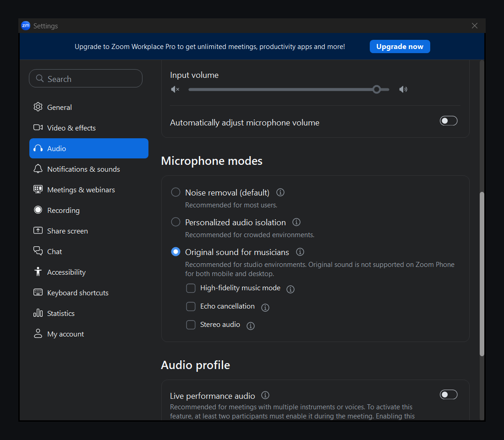Turn on Live performance audio toggle
Viewport: 504px width, 440px height.
pos(449,394)
